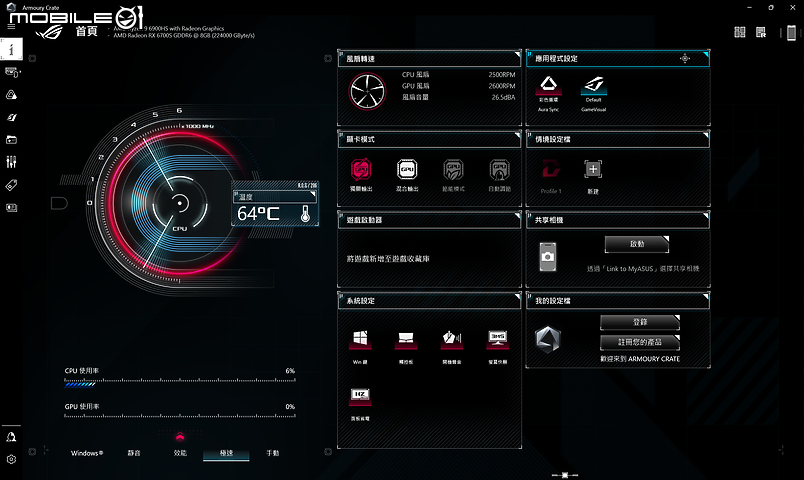Expand the 溫度 gauge dropdown
The width and height of the screenshot is (804, 480).
313,195
